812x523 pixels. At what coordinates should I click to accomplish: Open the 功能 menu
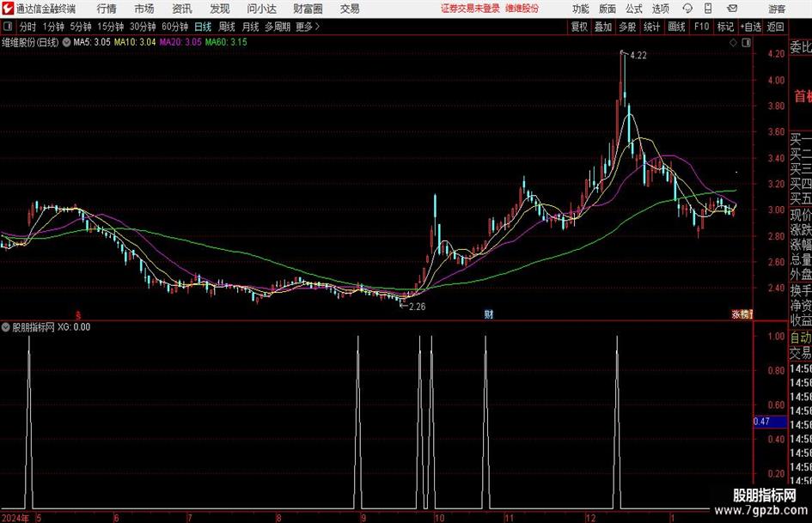click(581, 9)
